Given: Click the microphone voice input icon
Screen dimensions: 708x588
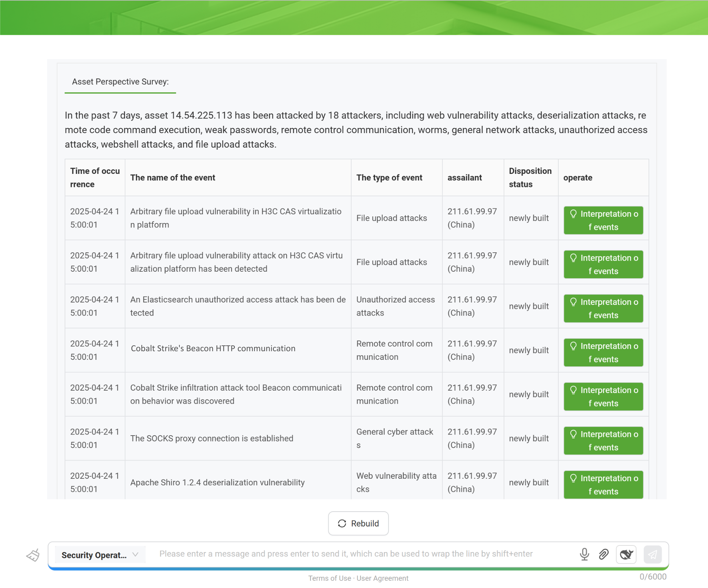Looking at the screenshot, I should pos(584,554).
